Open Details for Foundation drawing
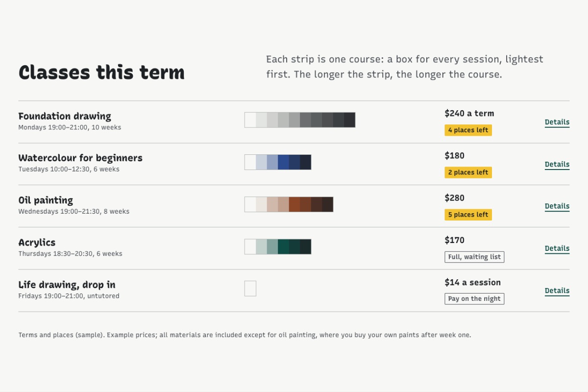Screen dimensions: 588x392 click(x=557, y=122)
